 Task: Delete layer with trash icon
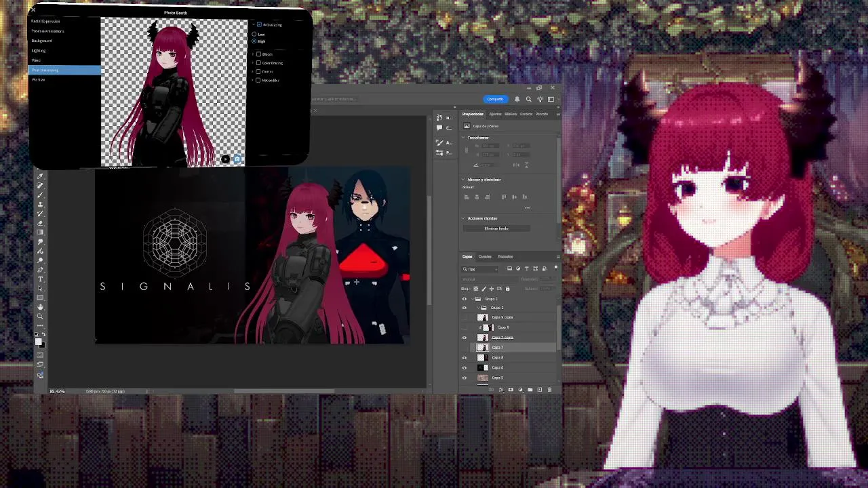pos(549,390)
